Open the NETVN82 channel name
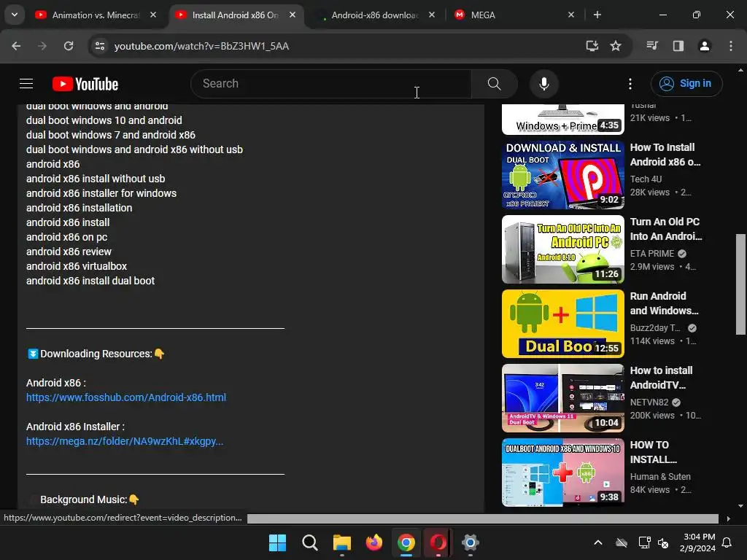This screenshot has height=560, width=747. coord(649,402)
